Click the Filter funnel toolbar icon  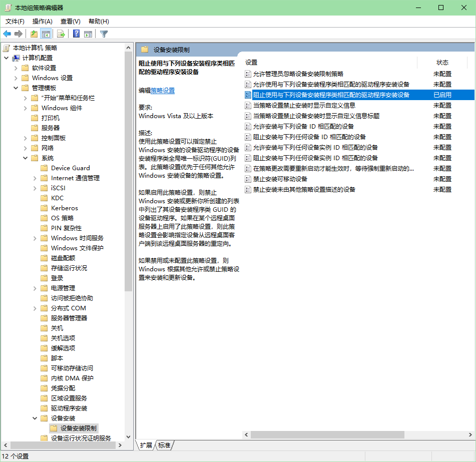[104, 34]
